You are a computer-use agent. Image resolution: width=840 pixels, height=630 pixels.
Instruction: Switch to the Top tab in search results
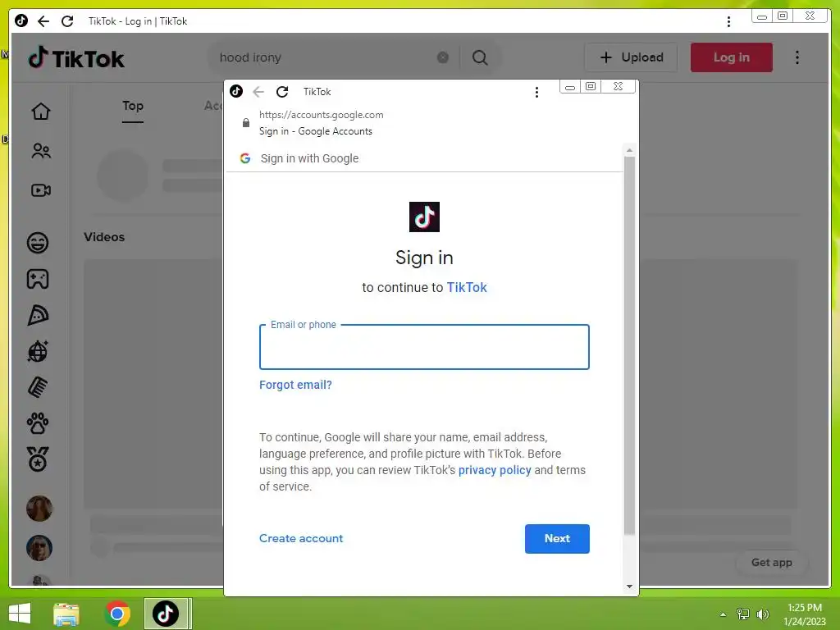(x=132, y=106)
